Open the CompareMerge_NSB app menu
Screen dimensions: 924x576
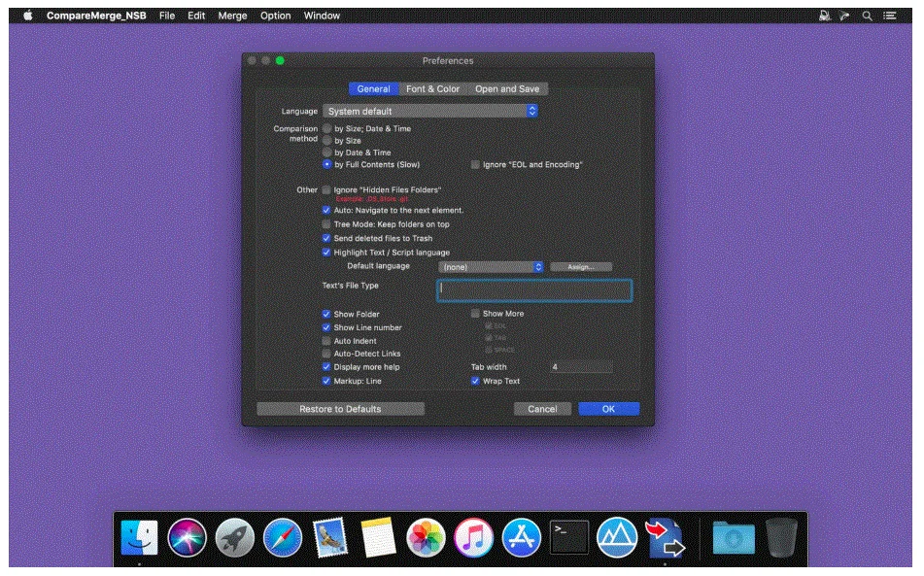96,16
